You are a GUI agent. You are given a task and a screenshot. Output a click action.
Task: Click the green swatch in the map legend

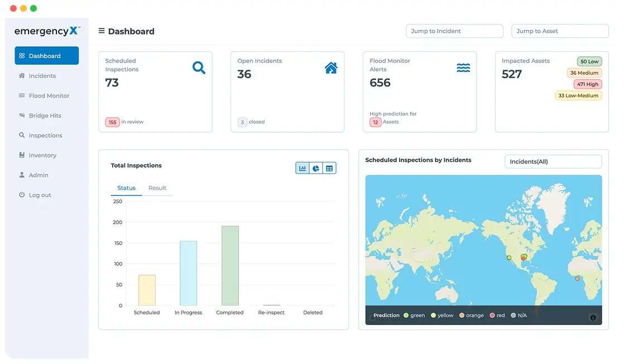point(407,315)
